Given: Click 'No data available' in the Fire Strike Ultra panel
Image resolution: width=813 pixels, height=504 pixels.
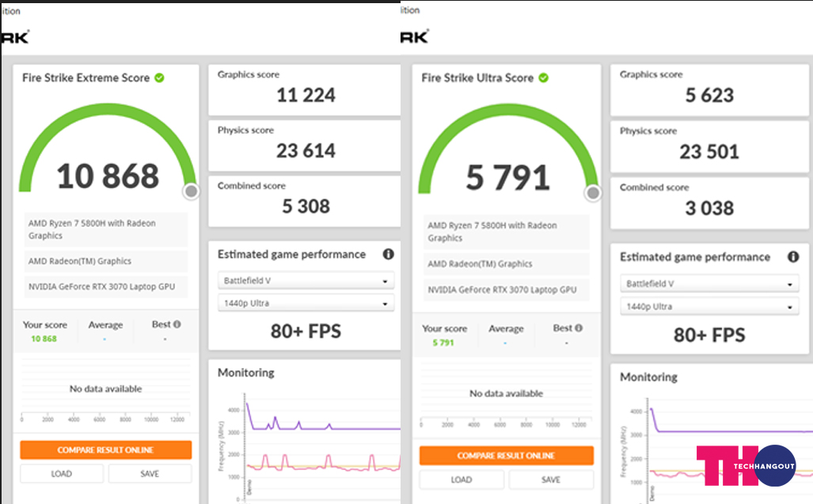Looking at the screenshot, I should click(506, 393).
